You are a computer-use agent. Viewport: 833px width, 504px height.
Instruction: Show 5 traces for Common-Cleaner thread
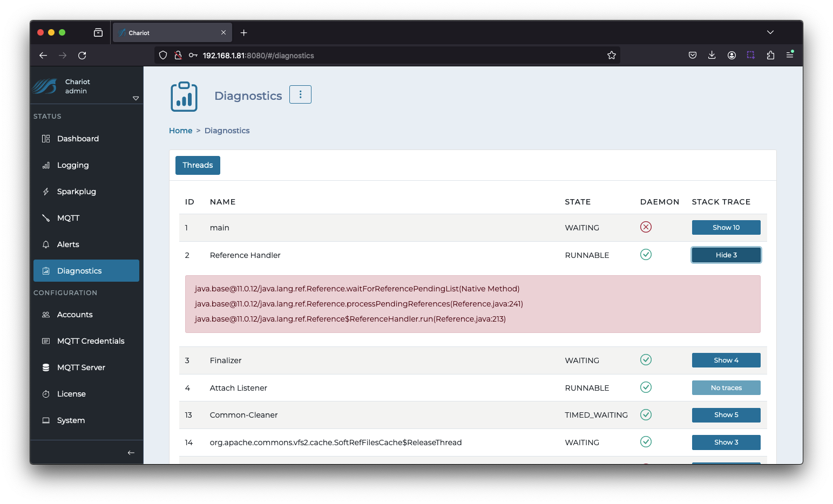click(726, 415)
